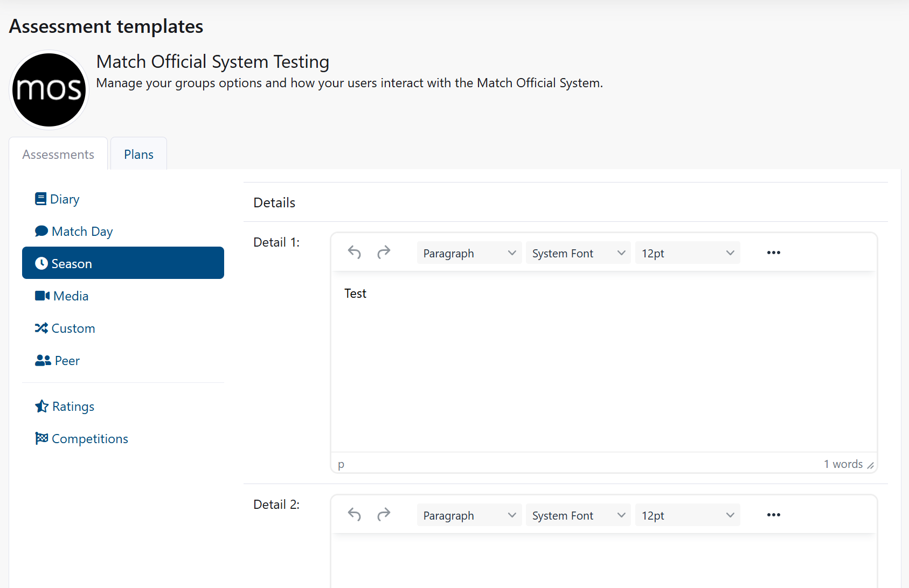Click the redo arrow in Detail 2 editor

tap(384, 515)
